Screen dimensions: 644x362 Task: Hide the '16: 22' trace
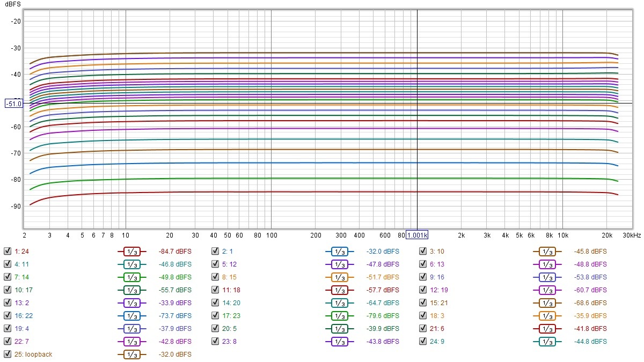[x=8, y=315]
